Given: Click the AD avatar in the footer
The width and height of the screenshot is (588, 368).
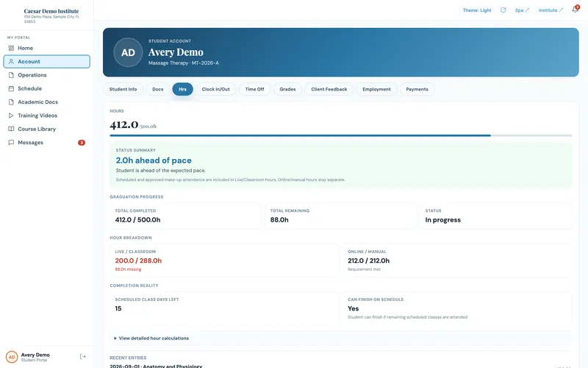Looking at the screenshot, I should [12, 357].
